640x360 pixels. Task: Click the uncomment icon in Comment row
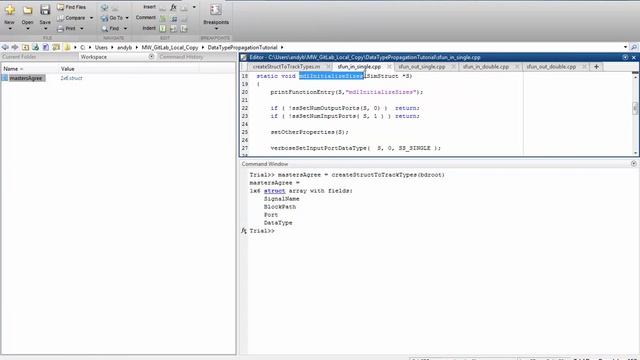tap(174, 18)
